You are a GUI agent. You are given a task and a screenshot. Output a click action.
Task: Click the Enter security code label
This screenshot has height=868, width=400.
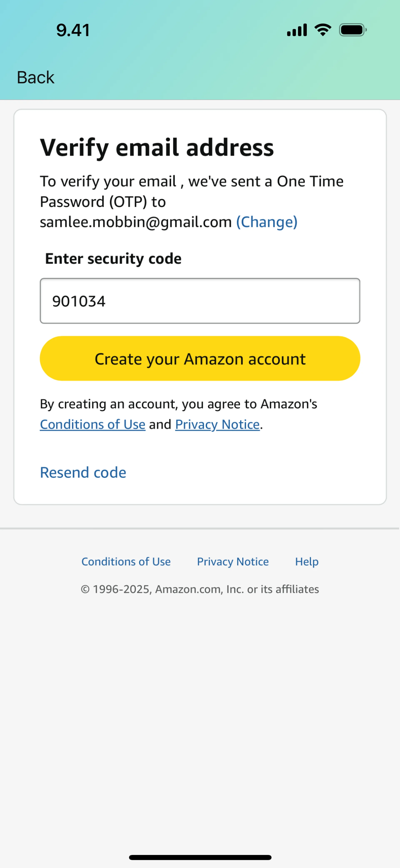pos(113,259)
